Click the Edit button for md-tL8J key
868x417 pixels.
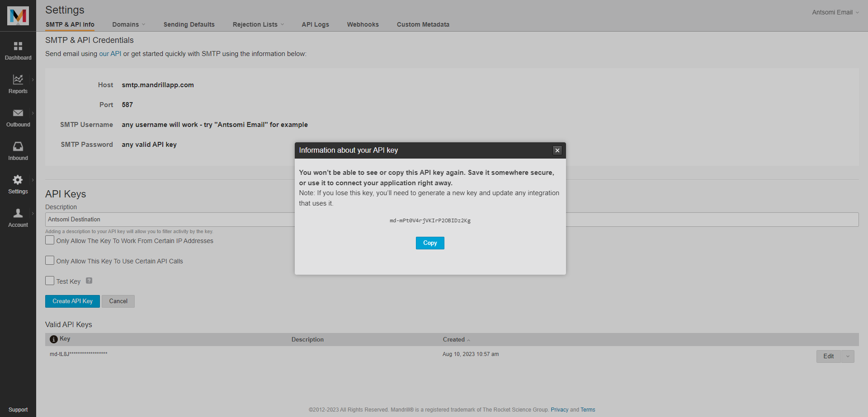[x=828, y=356]
